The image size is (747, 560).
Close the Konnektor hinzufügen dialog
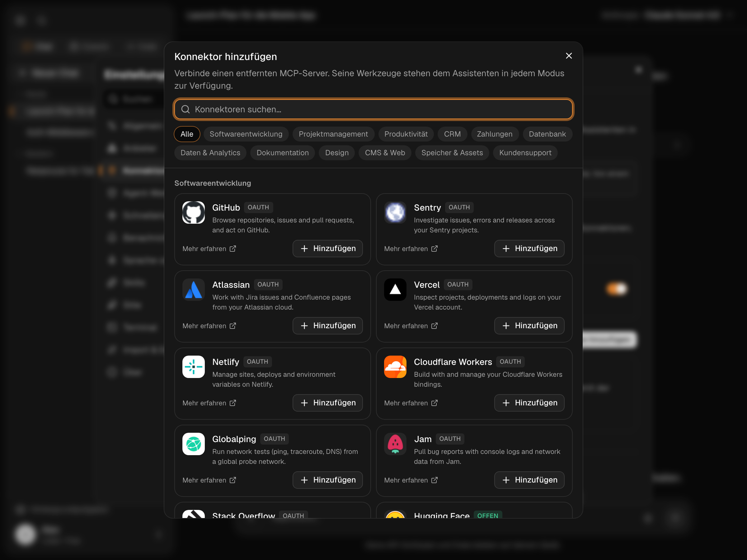569,56
